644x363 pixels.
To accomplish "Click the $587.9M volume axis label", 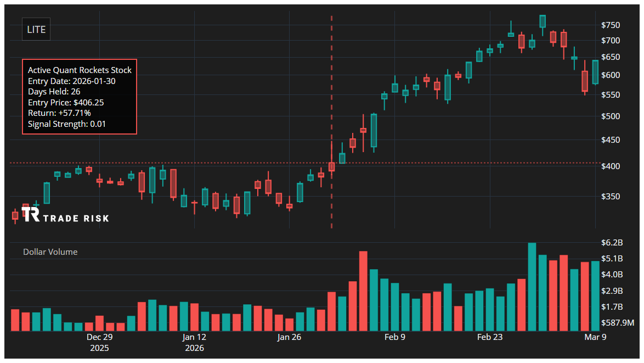I will pyautogui.click(x=617, y=323).
